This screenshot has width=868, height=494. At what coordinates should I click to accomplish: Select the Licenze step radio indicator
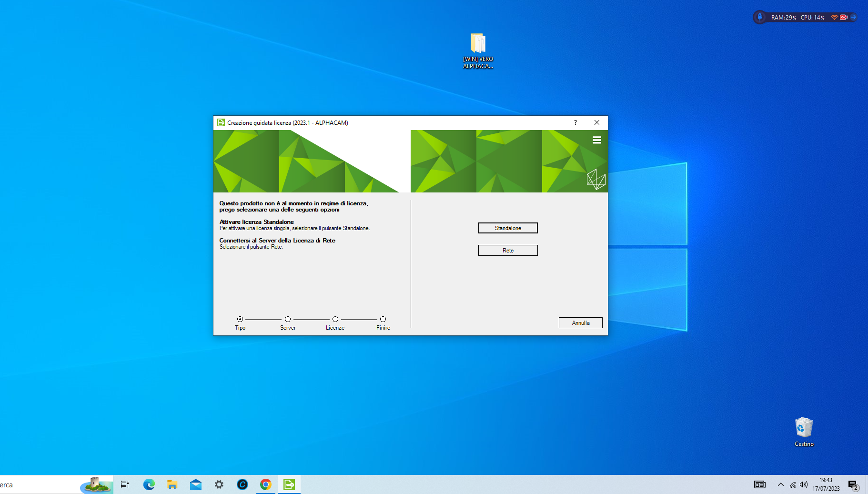pos(335,319)
